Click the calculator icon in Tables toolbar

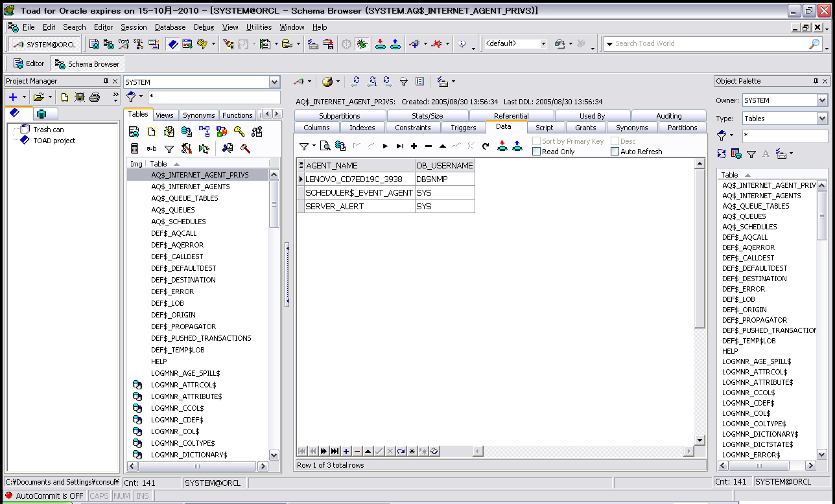[135, 148]
